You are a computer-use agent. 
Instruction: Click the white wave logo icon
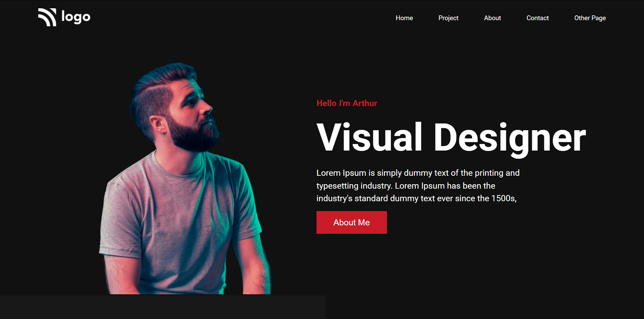pos(47,17)
